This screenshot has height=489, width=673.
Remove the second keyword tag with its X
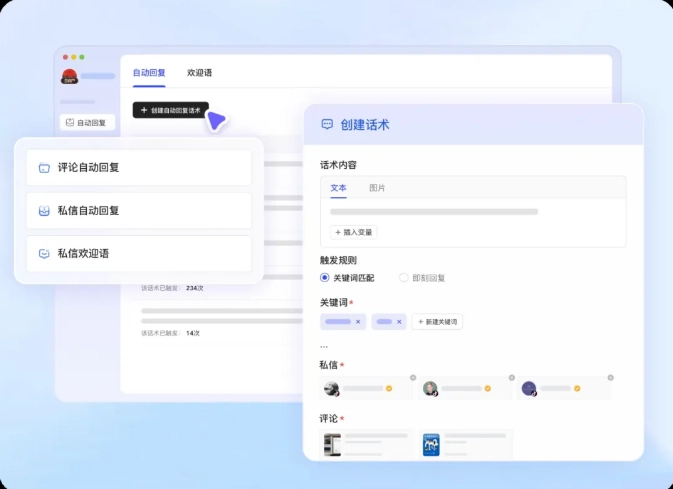click(399, 322)
